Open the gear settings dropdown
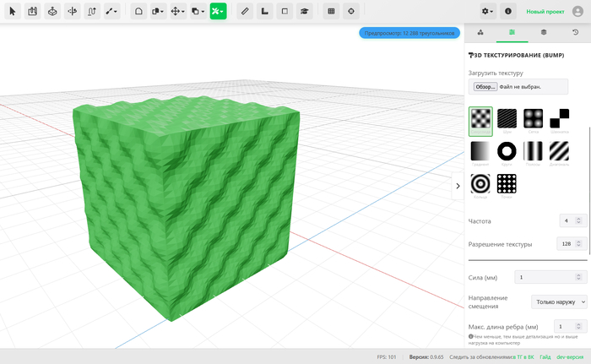 (488, 11)
